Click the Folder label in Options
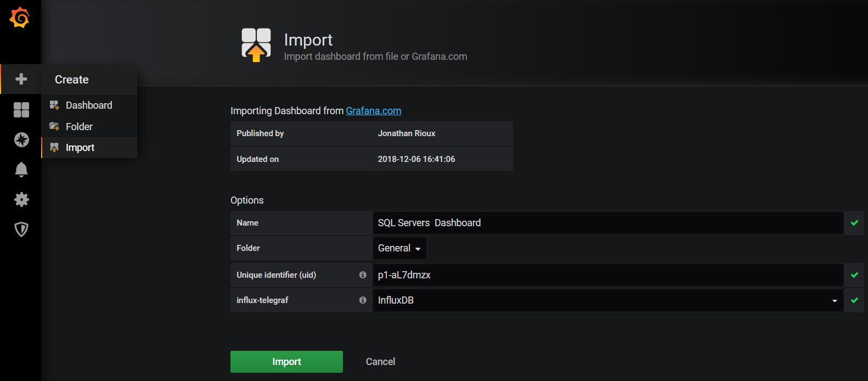The width and height of the screenshot is (868, 381). coord(248,248)
